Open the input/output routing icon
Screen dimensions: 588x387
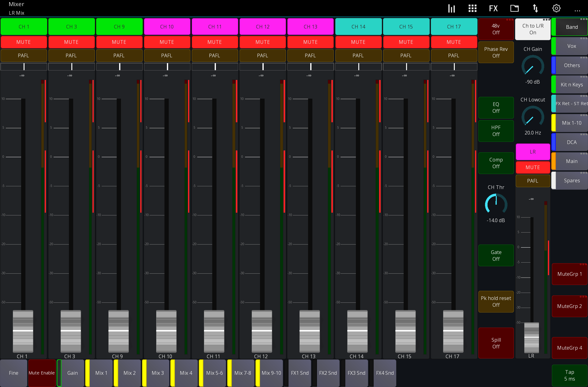tap(535, 8)
